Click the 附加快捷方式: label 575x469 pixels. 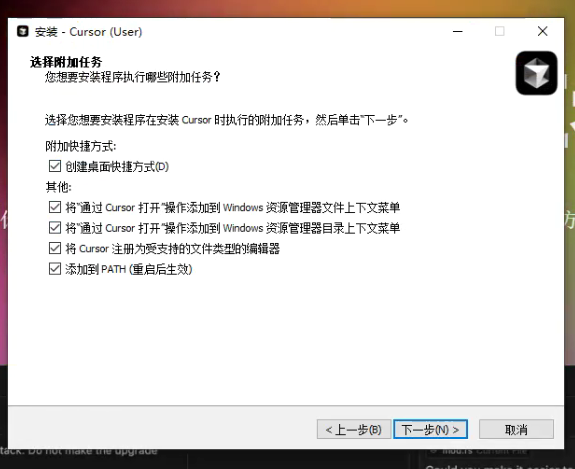pos(81,146)
